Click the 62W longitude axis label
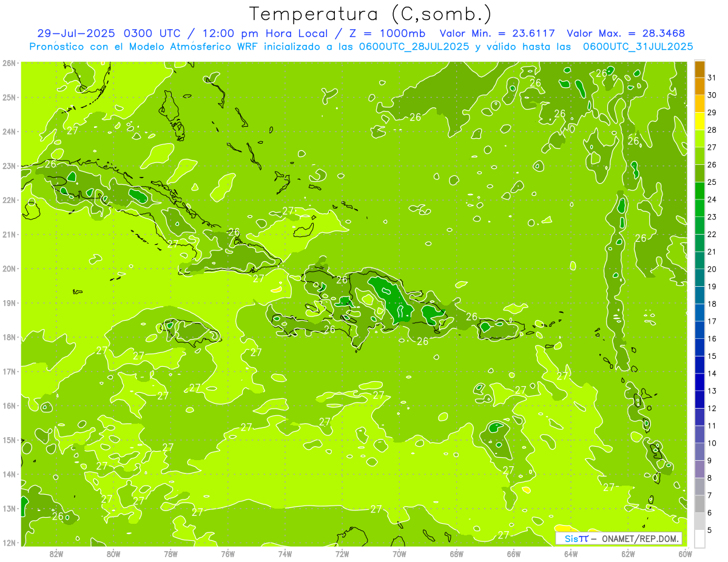Screen dimensions: 728x562 pyautogui.click(x=628, y=554)
